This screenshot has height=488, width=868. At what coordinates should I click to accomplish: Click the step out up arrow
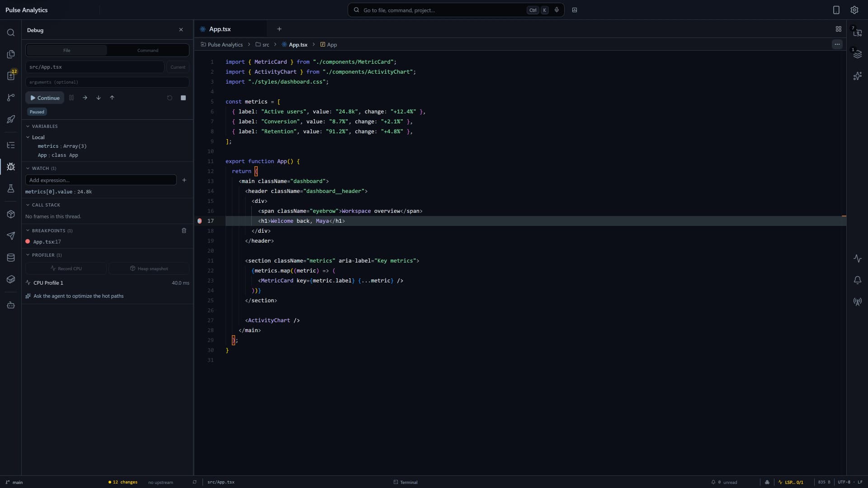pos(112,98)
